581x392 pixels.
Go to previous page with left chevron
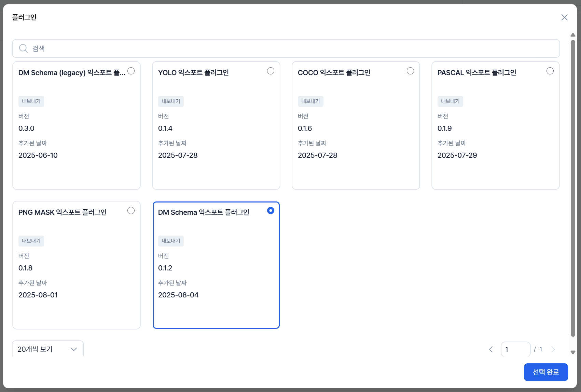point(491,349)
